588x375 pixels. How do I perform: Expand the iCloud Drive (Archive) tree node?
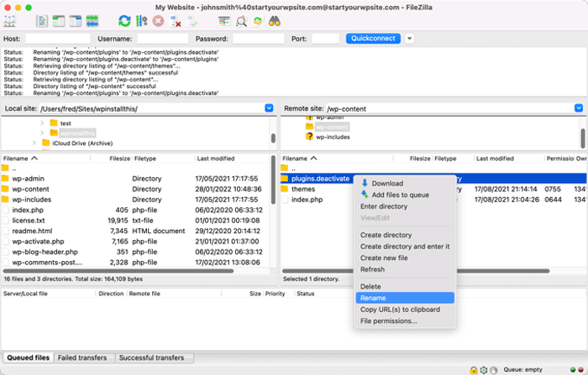[34, 143]
